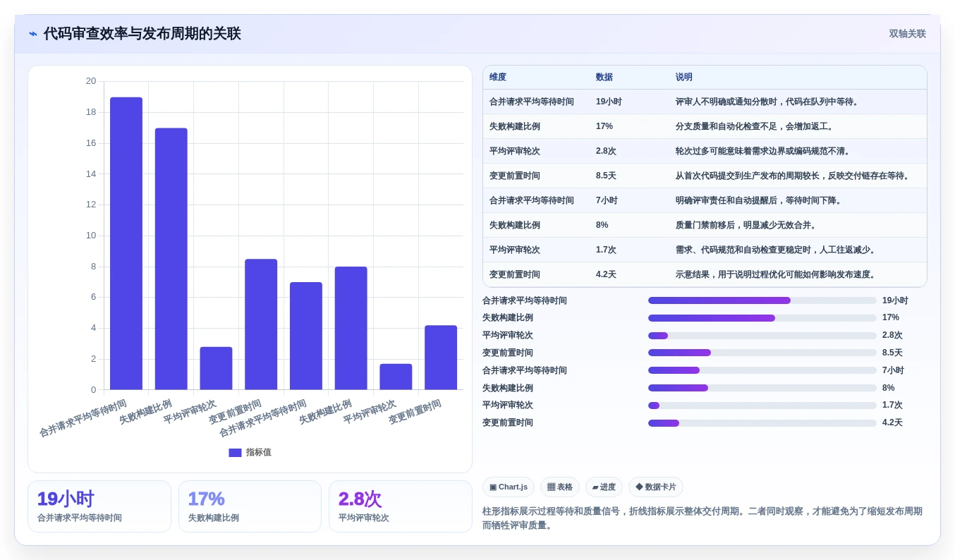Click the progress bar beside the 8.5天 label
This screenshot has width=955, height=560.
[762, 353]
